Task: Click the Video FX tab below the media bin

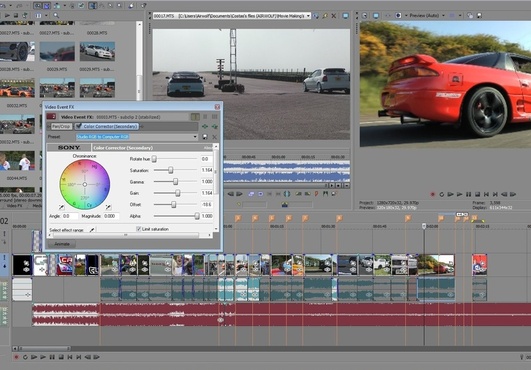Action: (15, 205)
